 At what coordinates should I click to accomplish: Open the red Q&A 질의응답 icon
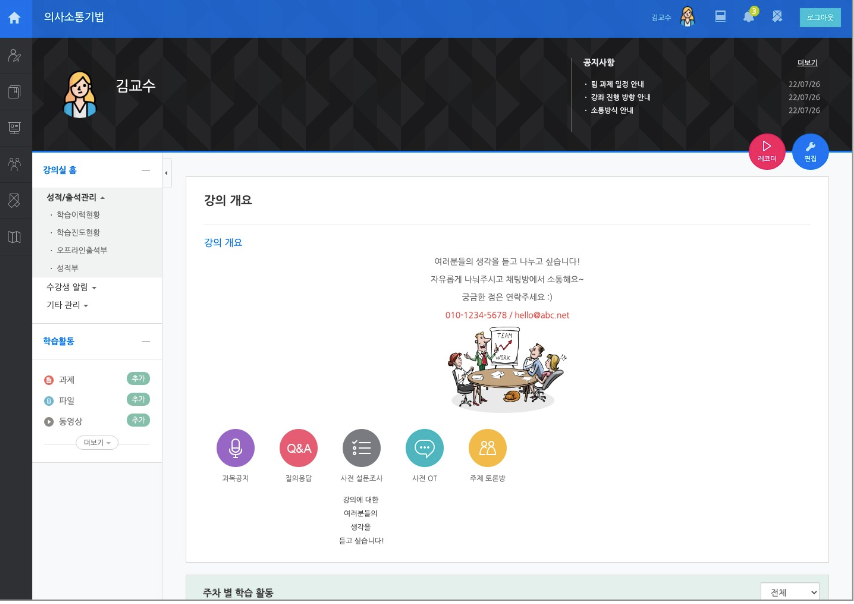(298, 448)
